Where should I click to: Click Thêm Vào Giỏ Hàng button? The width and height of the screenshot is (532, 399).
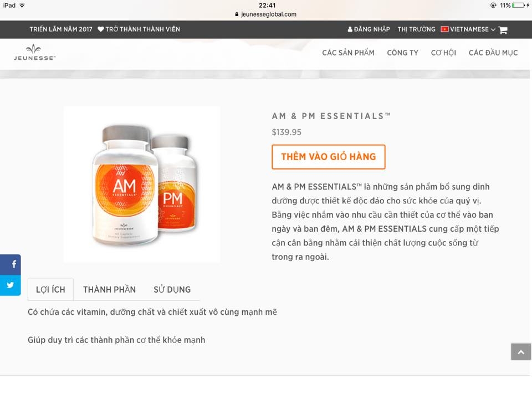329,157
